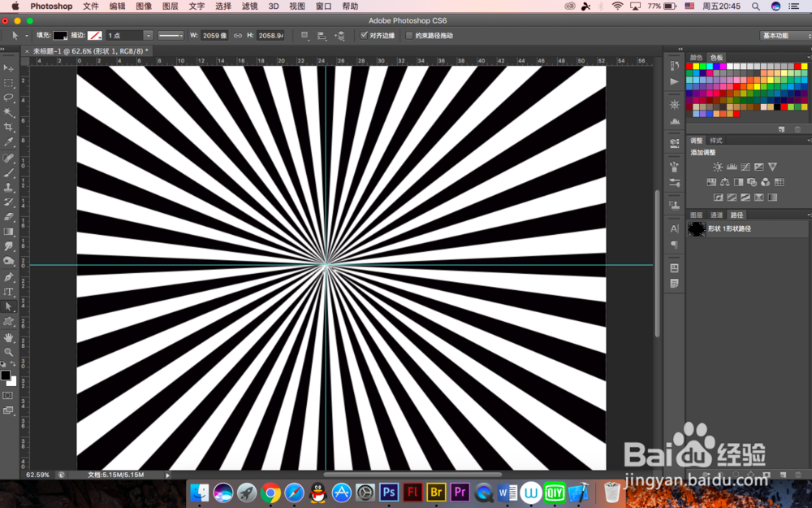The image size is (812, 508).
Task: Open path operations dropdown
Action: (305, 35)
